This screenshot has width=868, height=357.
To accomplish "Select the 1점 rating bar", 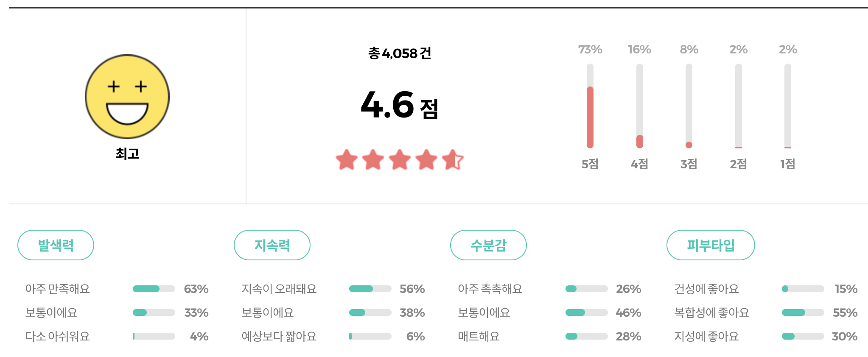I will pos(788,106).
